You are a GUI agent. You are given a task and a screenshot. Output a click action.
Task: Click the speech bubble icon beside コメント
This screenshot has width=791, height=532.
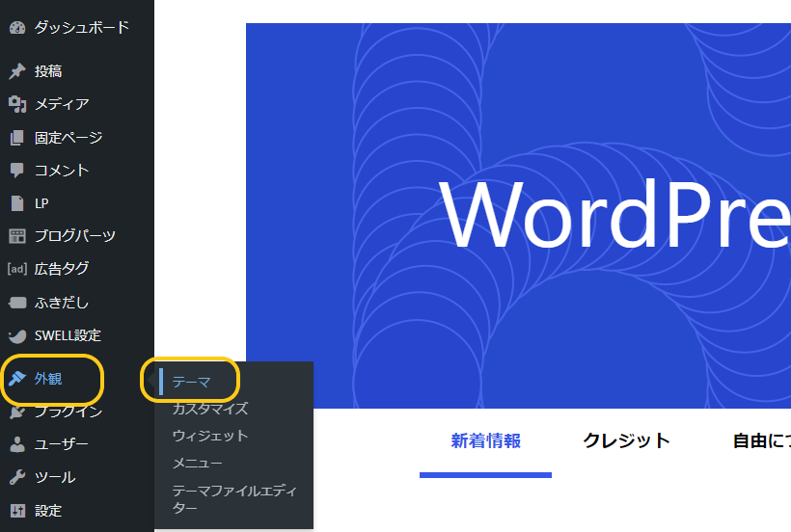pyautogui.click(x=17, y=171)
